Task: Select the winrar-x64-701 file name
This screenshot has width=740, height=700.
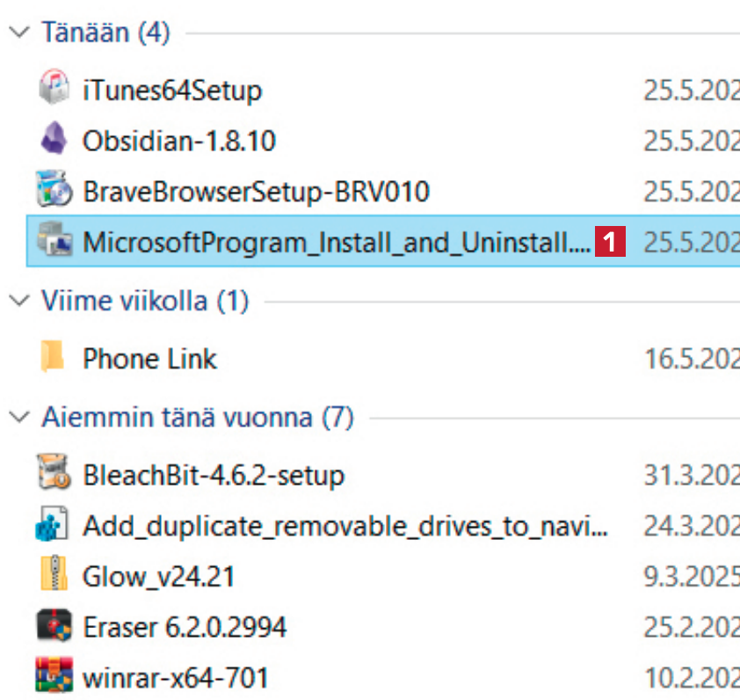Action: point(175,678)
